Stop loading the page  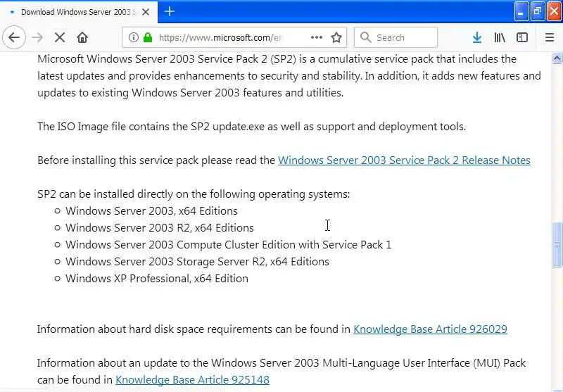60,38
